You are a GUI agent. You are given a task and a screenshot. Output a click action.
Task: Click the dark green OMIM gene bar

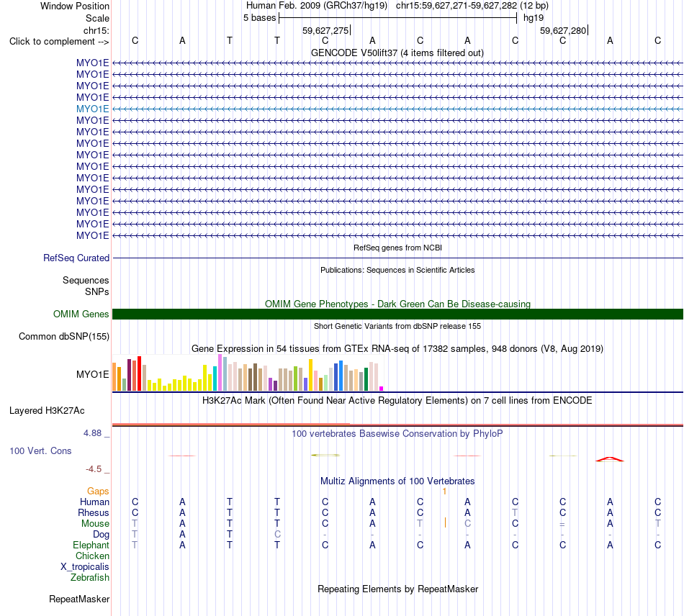pyautogui.click(x=397, y=314)
